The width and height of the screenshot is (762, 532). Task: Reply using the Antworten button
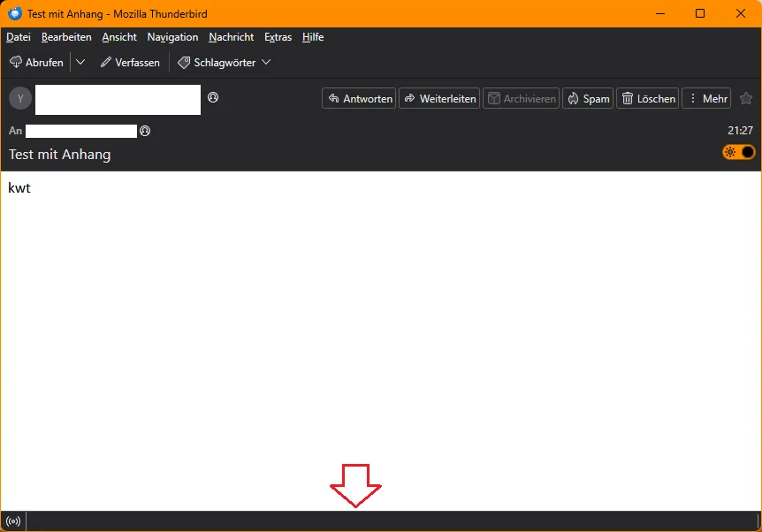(359, 99)
